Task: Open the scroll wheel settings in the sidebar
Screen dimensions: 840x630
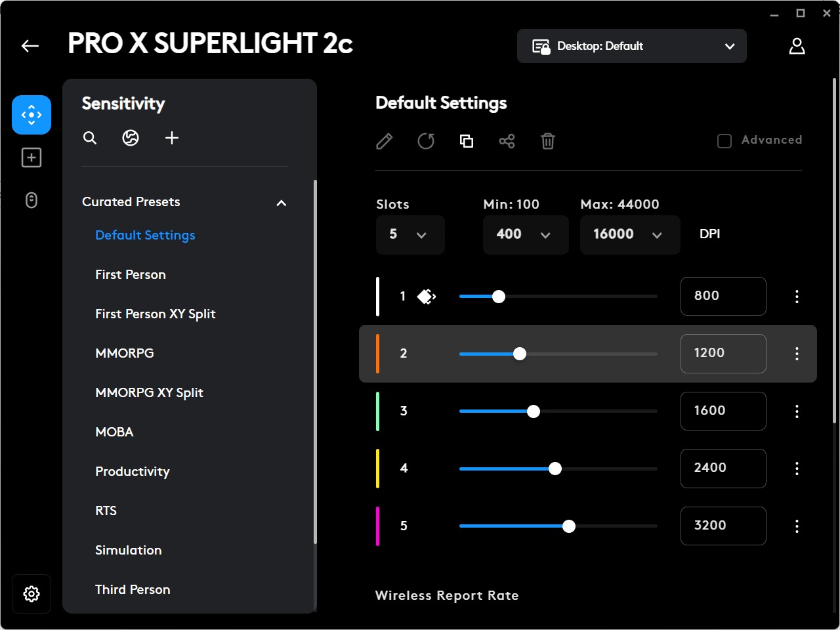Action: [31, 200]
